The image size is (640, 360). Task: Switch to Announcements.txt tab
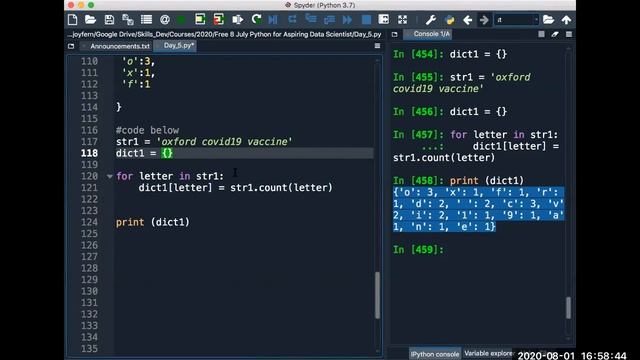tap(120, 46)
